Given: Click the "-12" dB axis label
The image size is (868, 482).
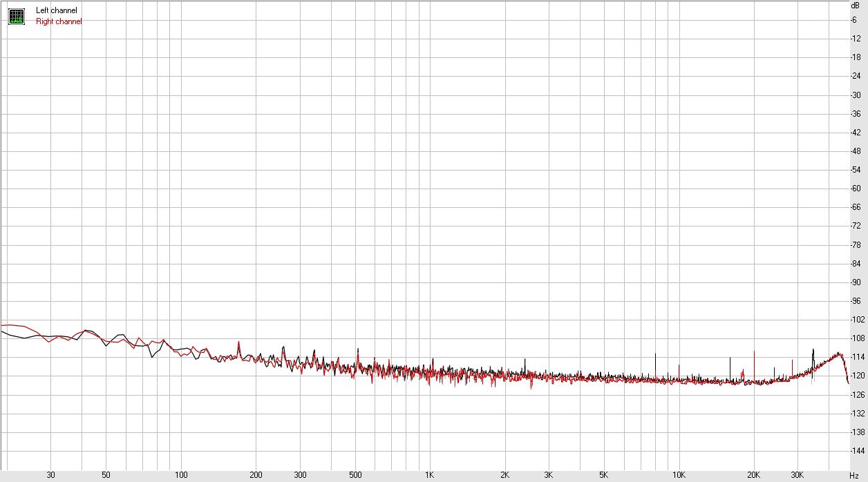Looking at the screenshot, I should [x=856, y=38].
